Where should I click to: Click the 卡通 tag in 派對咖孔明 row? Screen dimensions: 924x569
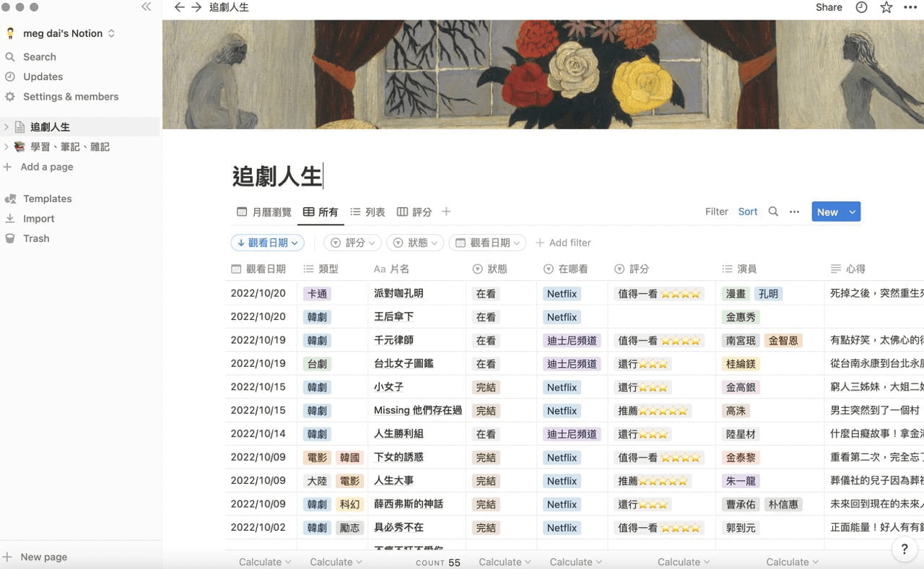pyautogui.click(x=317, y=294)
